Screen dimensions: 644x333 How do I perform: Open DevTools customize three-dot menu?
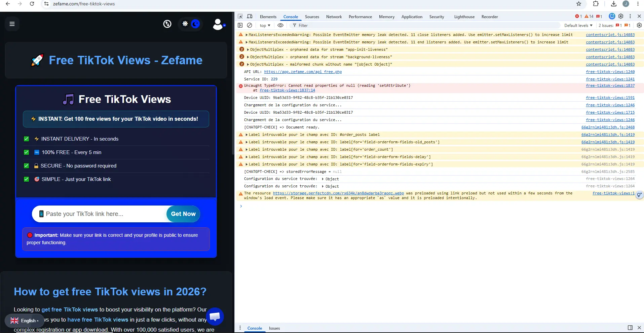coord(630,16)
